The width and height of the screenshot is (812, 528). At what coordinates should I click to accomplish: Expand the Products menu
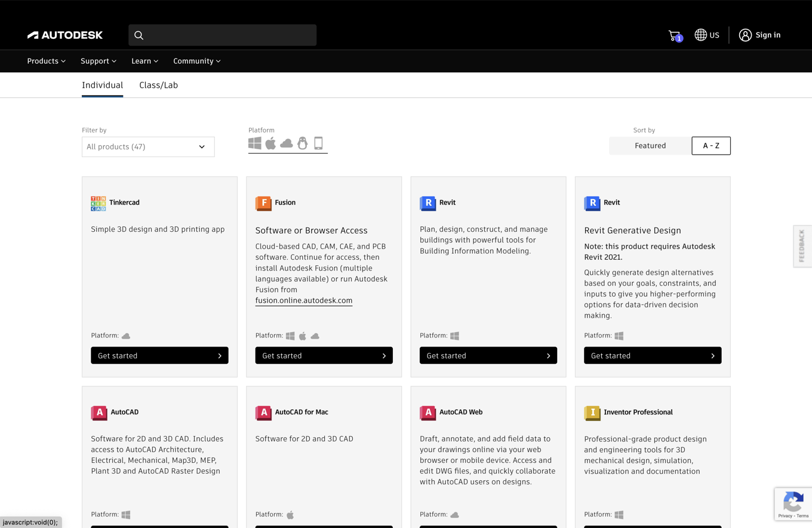coord(47,61)
